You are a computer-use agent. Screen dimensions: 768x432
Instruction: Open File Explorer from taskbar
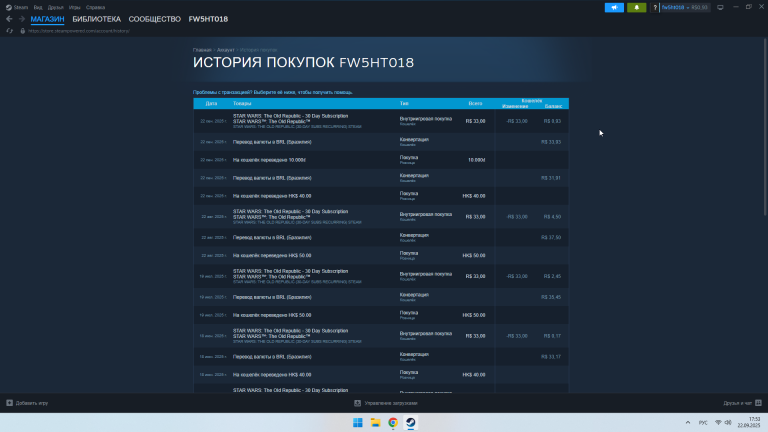pyautogui.click(x=375, y=423)
